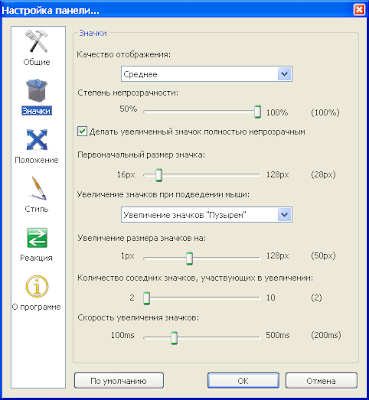Click the Увеличение размера значков slider thumb

click(x=189, y=258)
